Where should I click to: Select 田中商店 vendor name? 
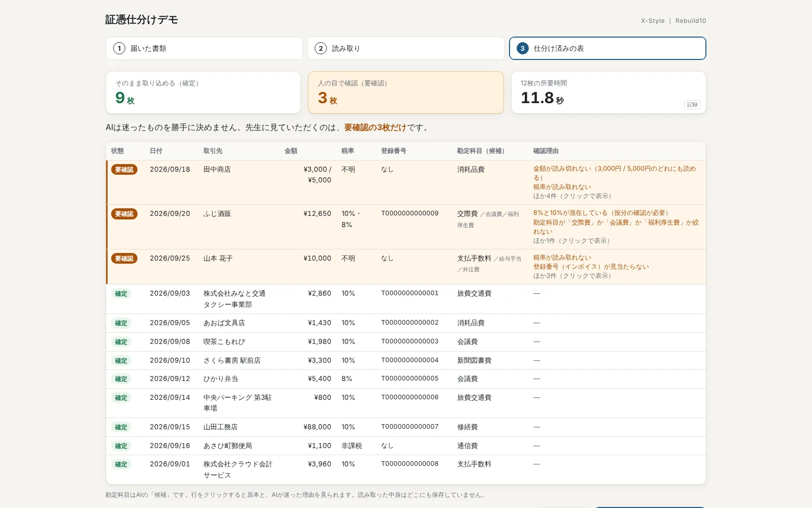(217, 169)
